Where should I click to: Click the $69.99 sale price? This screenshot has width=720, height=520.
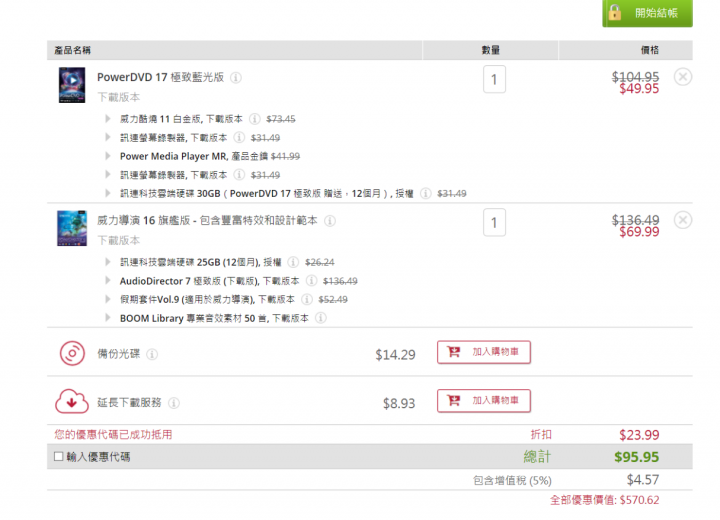pyautogui.click(x=639, y=232)
